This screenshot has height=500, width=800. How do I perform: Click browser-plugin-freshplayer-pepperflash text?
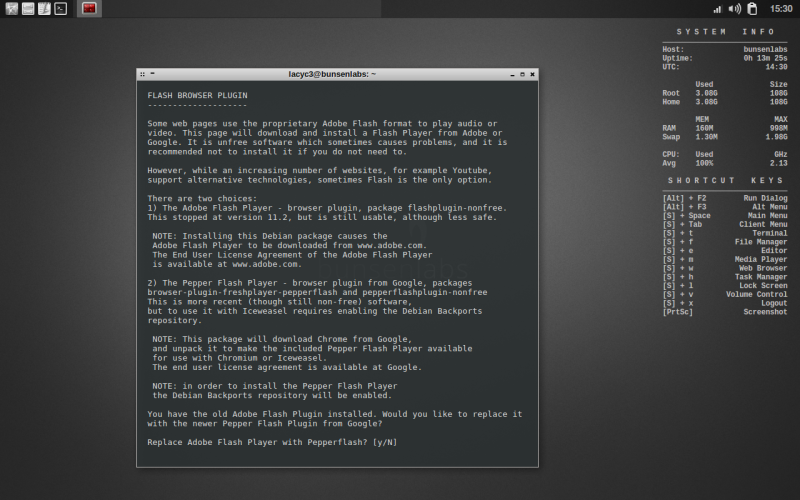(242, 292)
